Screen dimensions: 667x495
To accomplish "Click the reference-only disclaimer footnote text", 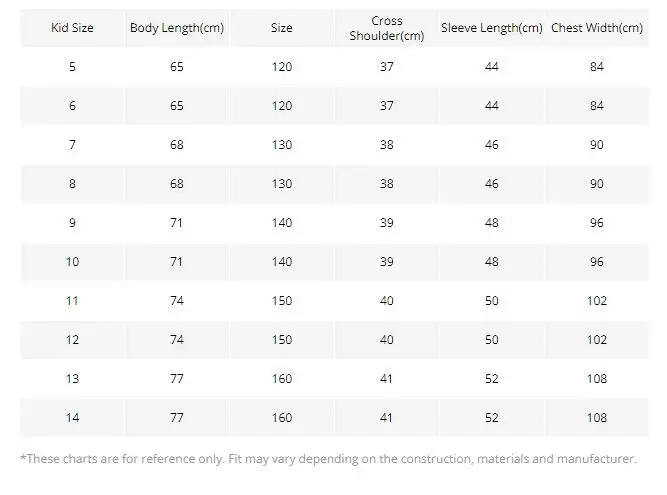I will 328,459.
